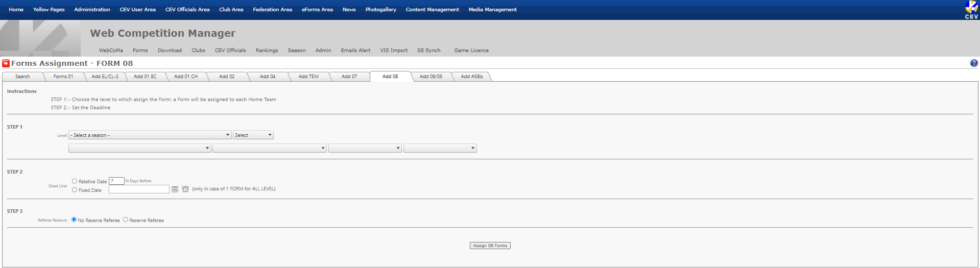Viewport: 980px width, 268px height.
Task: Choose the Reserve Referee radio option
Action: click(x=126, y=220)
